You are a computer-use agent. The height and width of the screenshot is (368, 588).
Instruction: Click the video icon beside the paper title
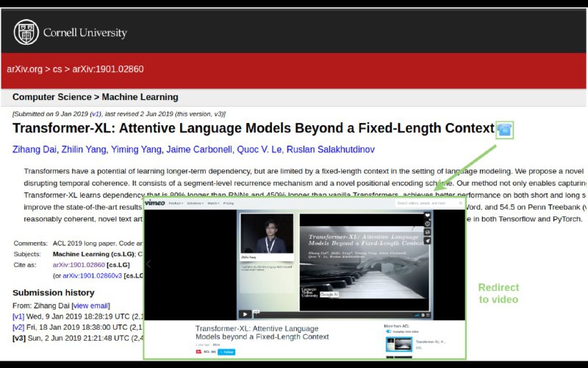(504, 130)
